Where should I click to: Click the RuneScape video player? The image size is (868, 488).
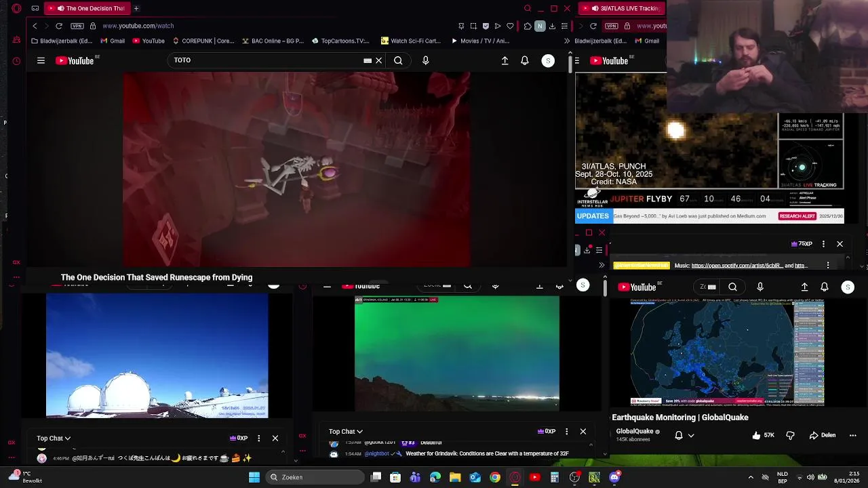pos(296,169)
